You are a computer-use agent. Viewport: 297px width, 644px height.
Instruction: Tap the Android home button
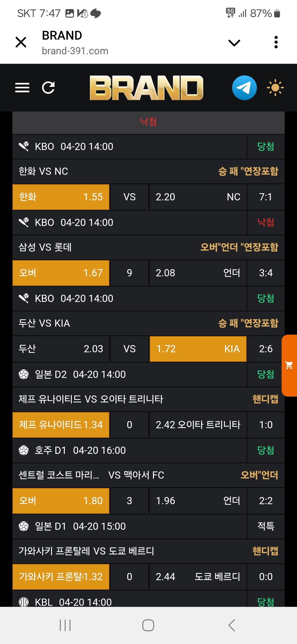148,625
